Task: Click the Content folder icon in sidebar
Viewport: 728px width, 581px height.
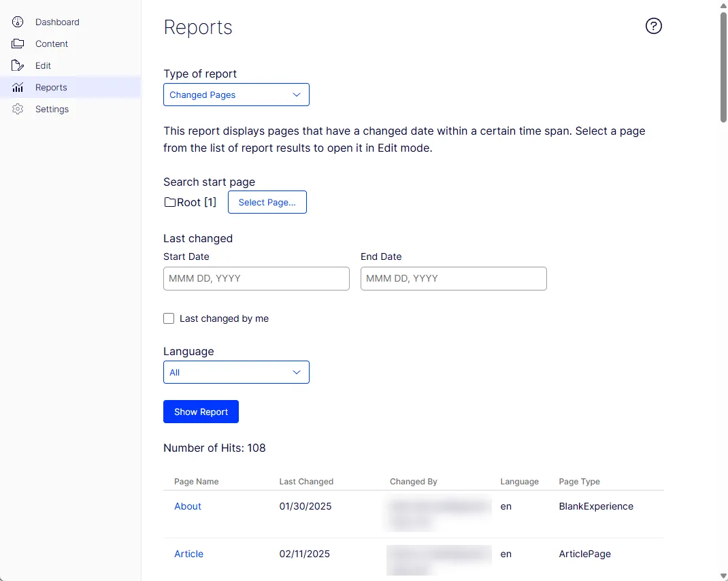Action: [18, 44]
